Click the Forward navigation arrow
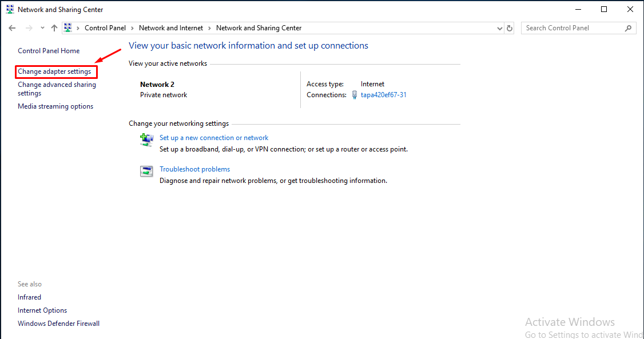This screenshot has width=644, height=339. pos(29,28)
